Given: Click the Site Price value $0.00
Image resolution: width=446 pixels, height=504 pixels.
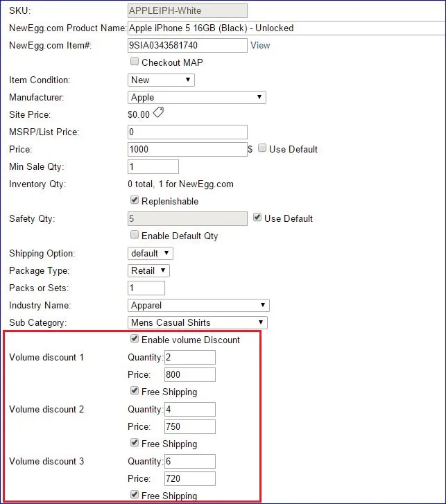Looking at the screenshot, I should coord(139,115).
